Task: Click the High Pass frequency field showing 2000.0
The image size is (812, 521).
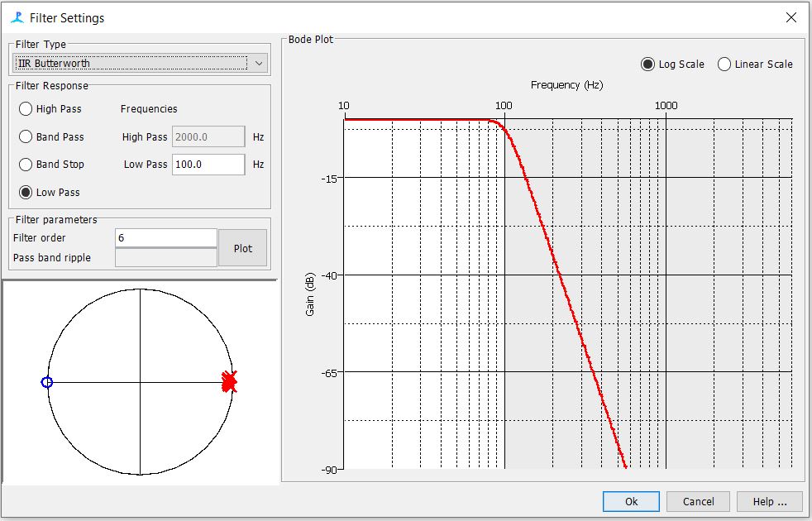Action: pyautogui.click(x=208, y=137)
